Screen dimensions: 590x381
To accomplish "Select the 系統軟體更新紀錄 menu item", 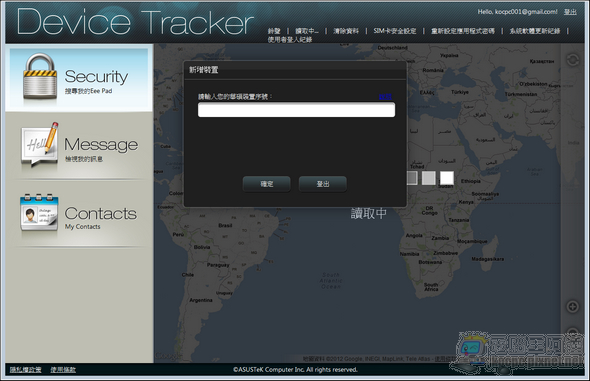I will pyautogui.click(x=535, y=31).
